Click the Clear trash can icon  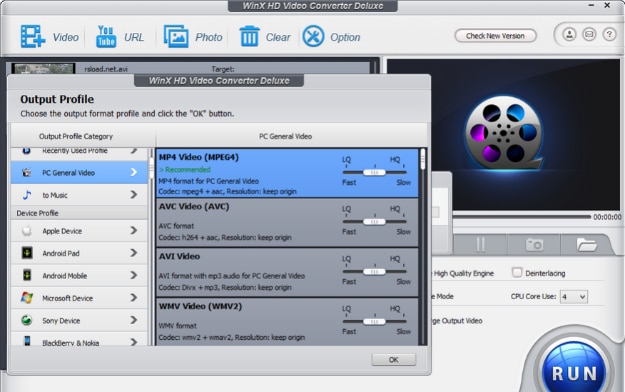point(250,36)
